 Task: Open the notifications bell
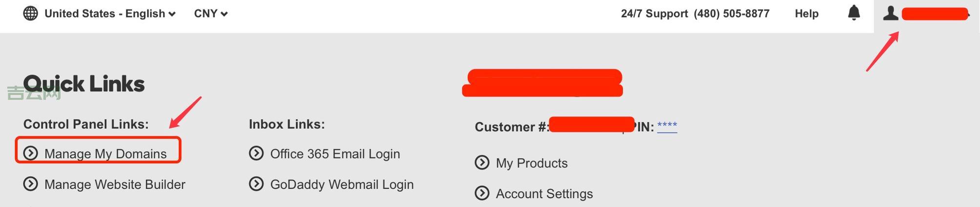854,13
